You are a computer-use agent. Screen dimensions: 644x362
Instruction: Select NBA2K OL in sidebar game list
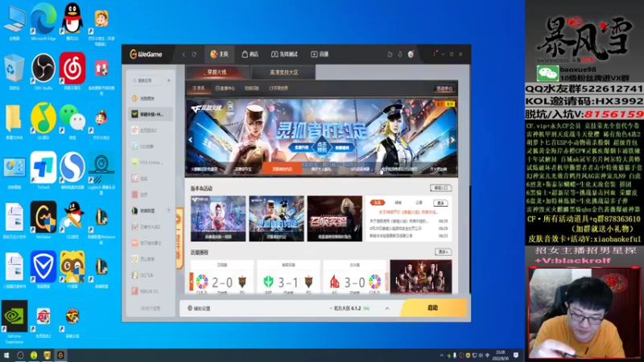pyautogui.click(x=151, y=291)
